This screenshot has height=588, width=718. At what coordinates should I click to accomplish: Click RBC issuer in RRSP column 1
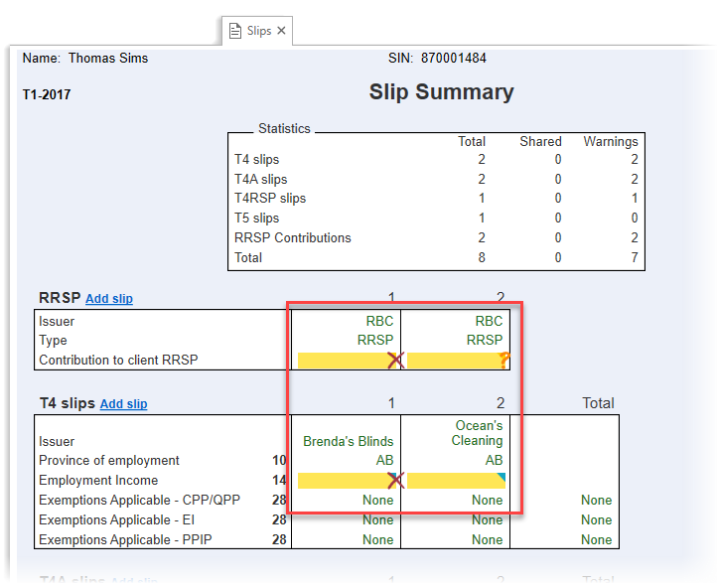tap(379, 321)
